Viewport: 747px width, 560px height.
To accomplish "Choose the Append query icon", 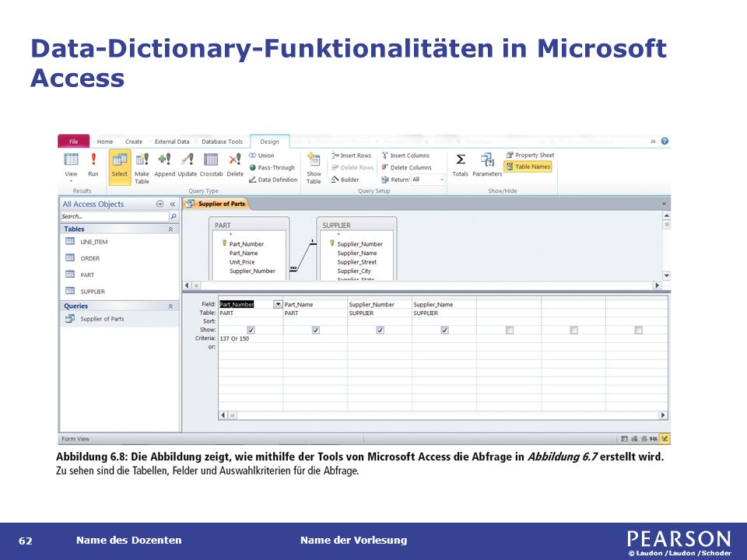I will click(164, 159).
